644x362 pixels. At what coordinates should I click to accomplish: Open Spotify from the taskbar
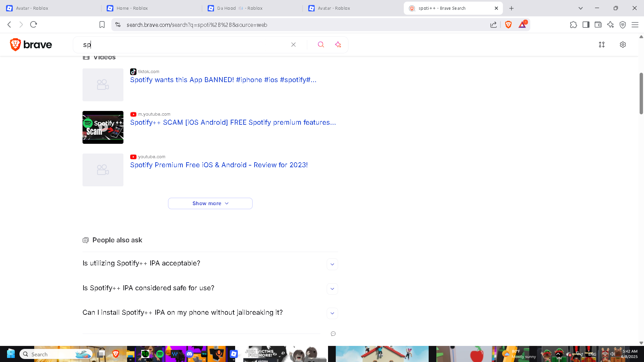pos(160,354)
